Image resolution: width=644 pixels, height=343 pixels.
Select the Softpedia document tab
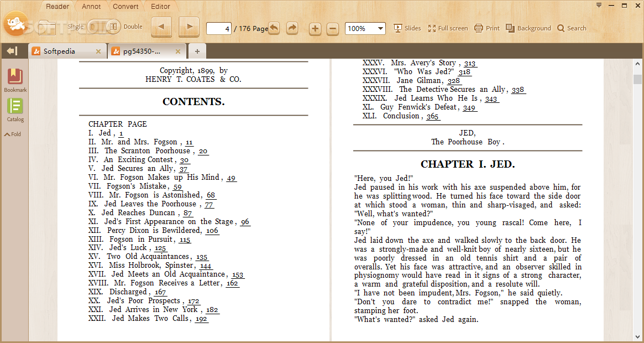click(x=67, y=51)
